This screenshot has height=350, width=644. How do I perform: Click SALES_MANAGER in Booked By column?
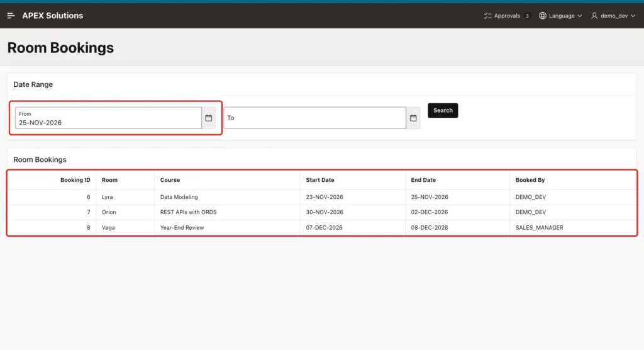coord(539,227)
